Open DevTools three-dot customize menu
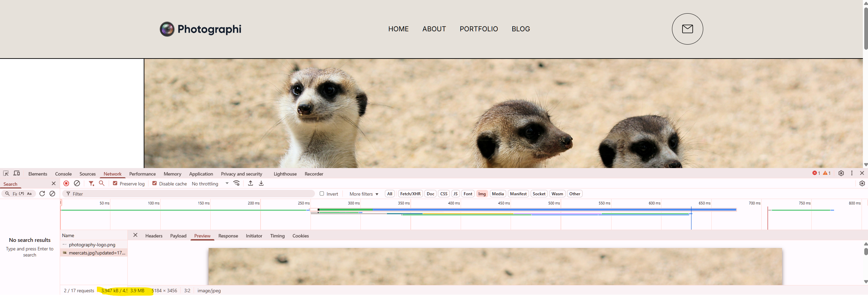The height and width of the screenshot is (297, 868). [852, 173]
